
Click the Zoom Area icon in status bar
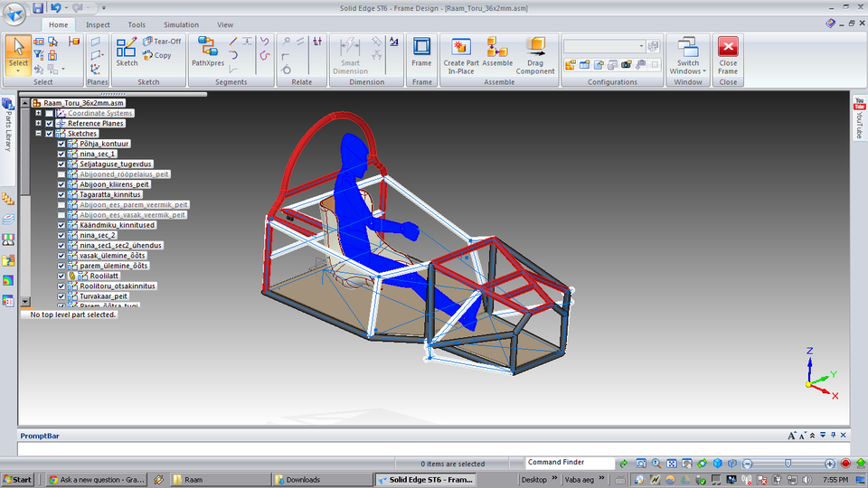click(641, 464)
